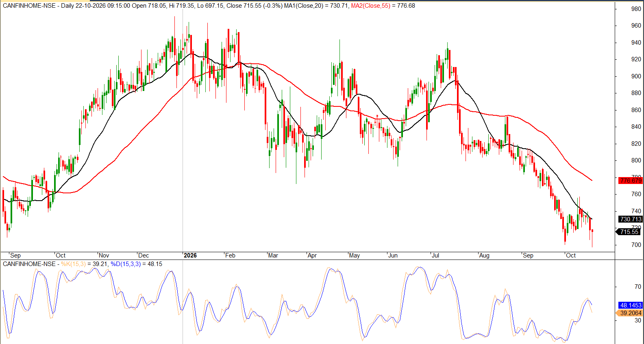This screenshot has width=644, height=344.
Task: Click the 700 price axis label
Action: click(636, 245)
